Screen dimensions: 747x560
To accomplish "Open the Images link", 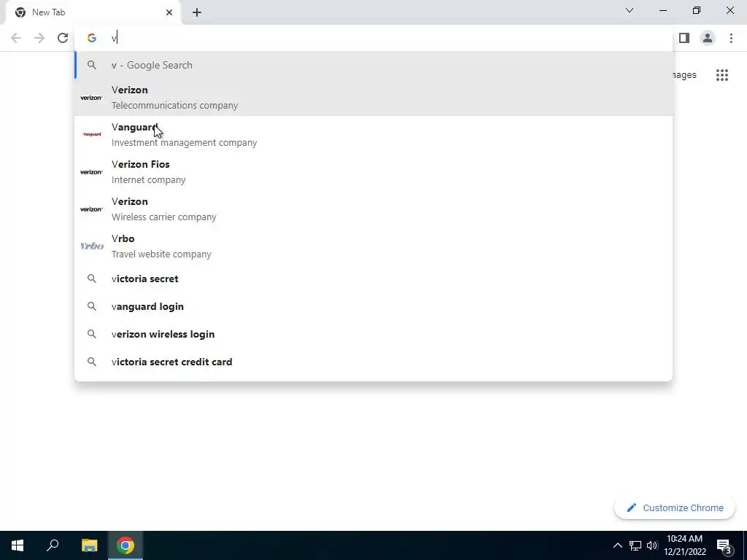I will [x=684, y=75].
